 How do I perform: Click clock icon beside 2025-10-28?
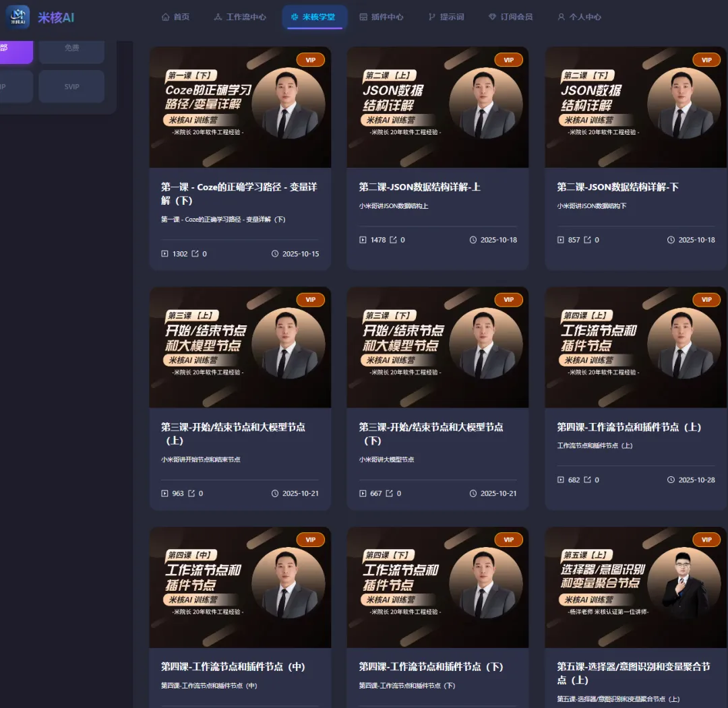(671, 480)
